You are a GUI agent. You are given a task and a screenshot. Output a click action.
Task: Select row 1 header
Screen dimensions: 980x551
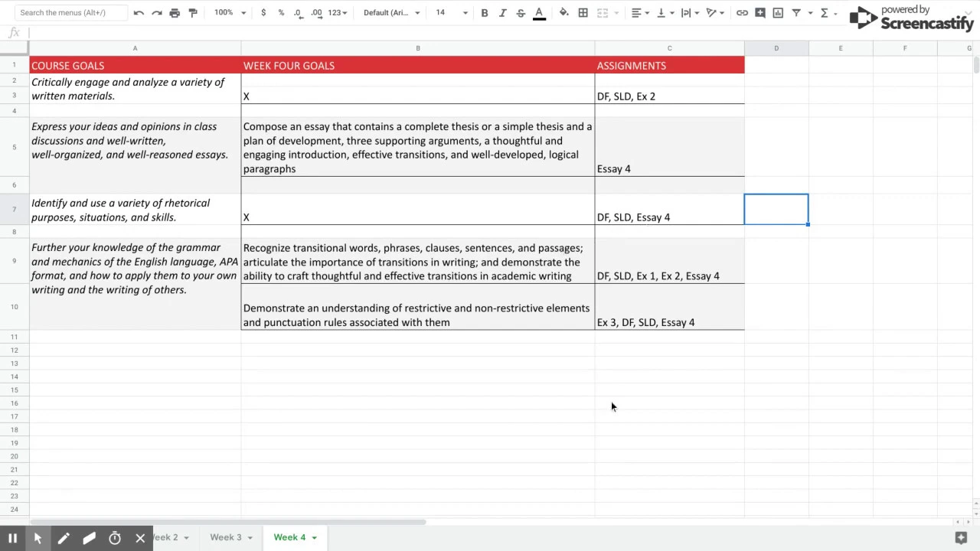(x=15, y=65)
